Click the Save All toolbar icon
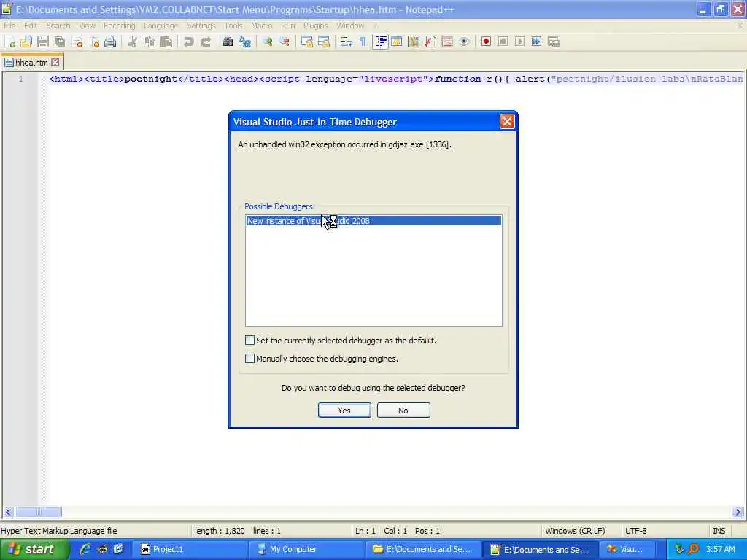Viewport: 747px width, 560px height. click(60, 42)
